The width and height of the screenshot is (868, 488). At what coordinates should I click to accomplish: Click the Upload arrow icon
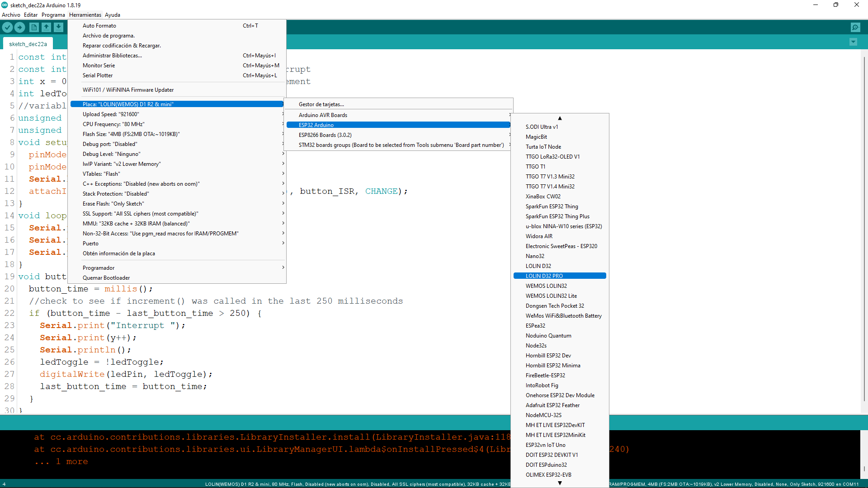point(20,28)
